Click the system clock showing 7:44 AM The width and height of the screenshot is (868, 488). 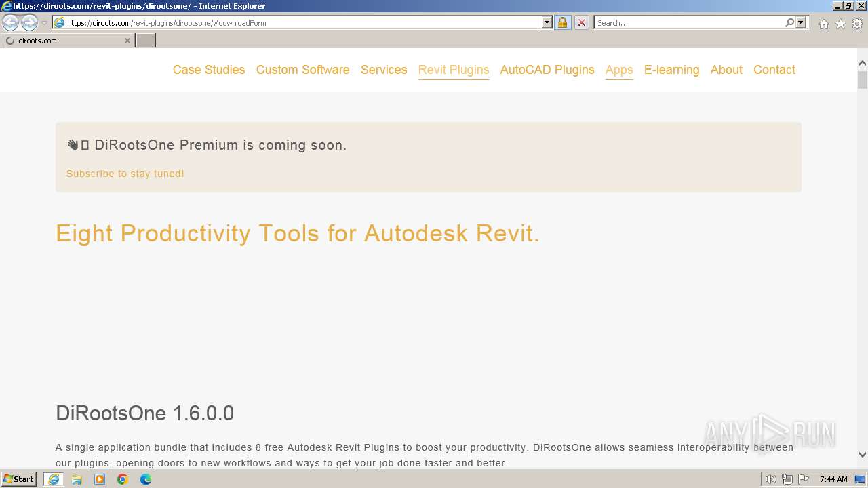[833, 479]
